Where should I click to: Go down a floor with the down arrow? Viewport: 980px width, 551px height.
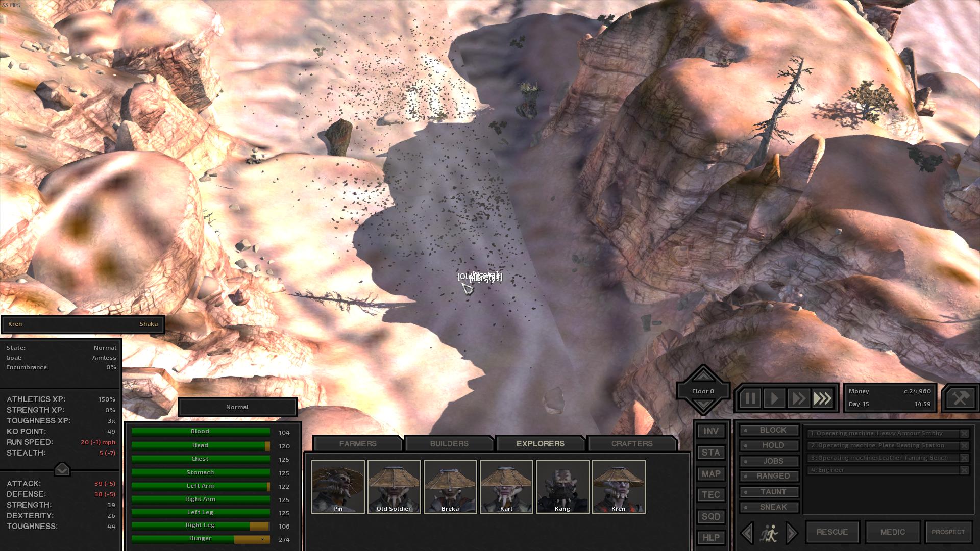coord(703,406)
